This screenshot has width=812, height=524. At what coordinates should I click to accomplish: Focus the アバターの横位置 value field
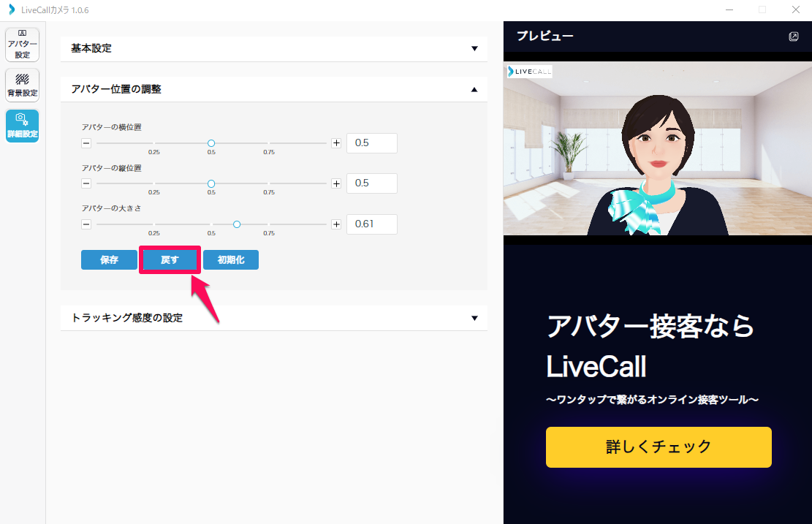coord(372,143)
